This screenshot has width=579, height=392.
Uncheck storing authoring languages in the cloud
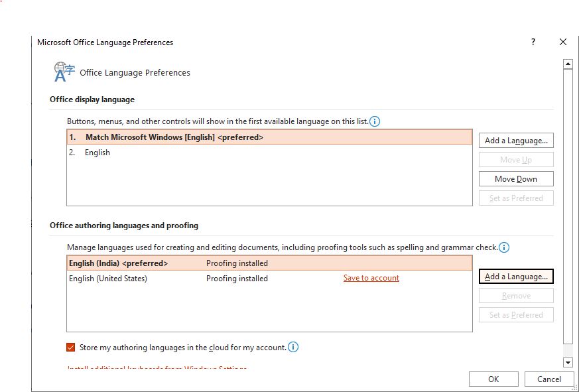[x=72, y=347]
